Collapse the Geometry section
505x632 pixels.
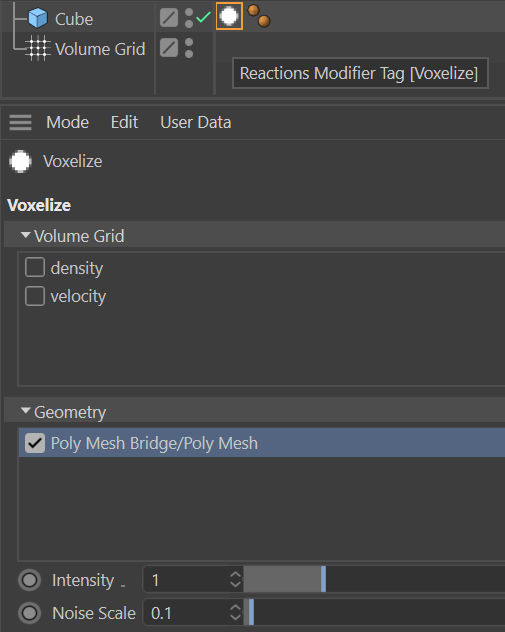pyautogui.click(x=25, y=411)
